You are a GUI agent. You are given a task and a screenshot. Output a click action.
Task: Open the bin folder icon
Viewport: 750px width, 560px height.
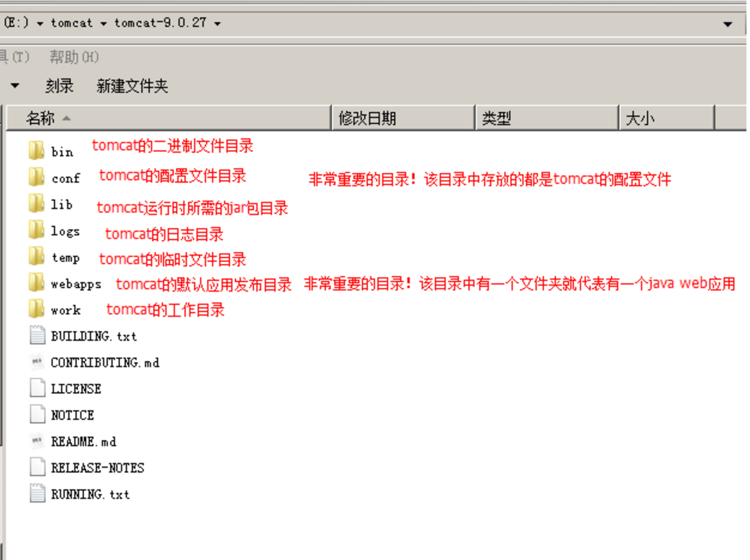pyautogui.click(x=37, y=150)
